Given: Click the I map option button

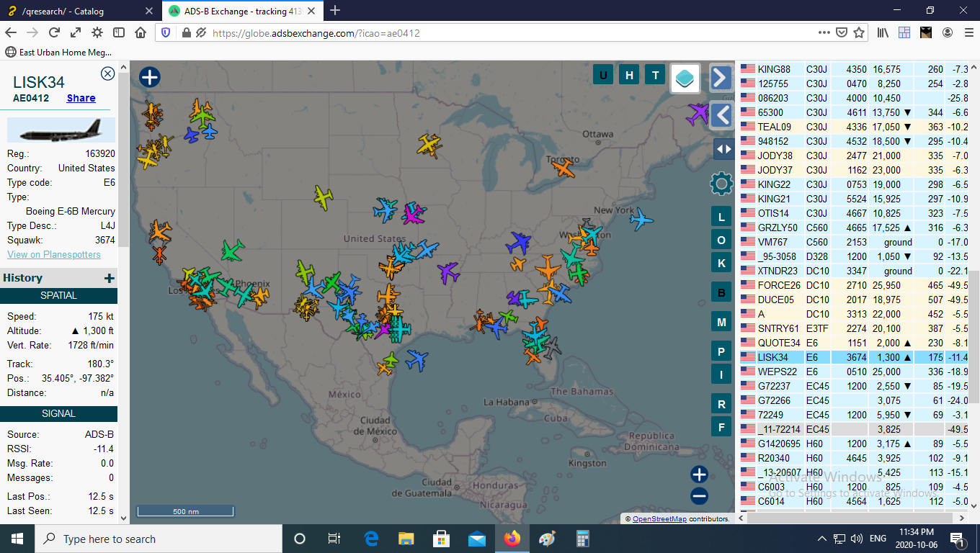Looking at the screenshot, I should 721,374.
